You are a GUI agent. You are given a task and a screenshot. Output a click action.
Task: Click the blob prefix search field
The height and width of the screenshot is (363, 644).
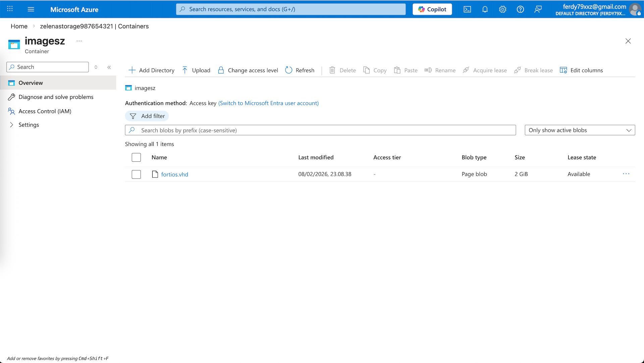320,130
